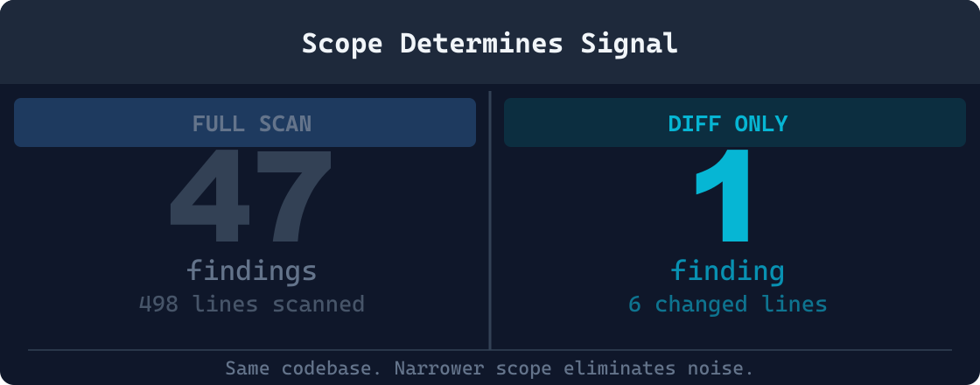The width and height of the screenshot is (980, 385).
Task: Click the number 498 in lines scanned
Action: click(158, 304)
